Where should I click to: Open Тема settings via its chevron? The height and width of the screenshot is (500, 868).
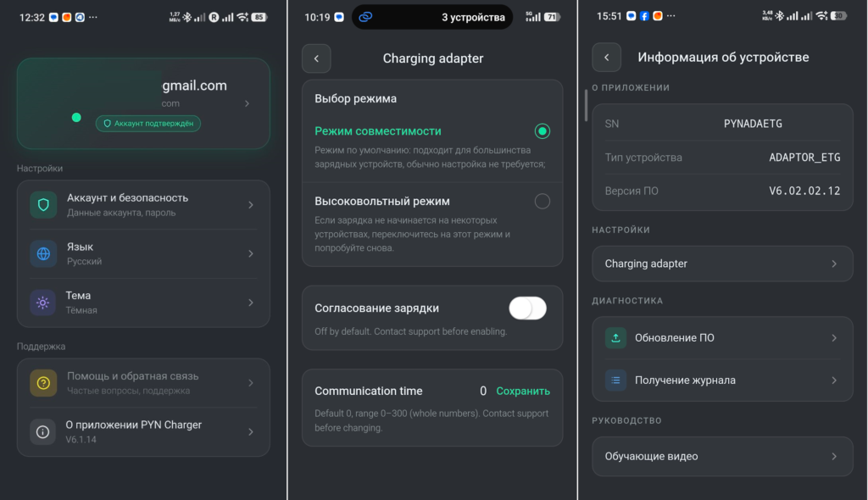click(x=251, y=303)
